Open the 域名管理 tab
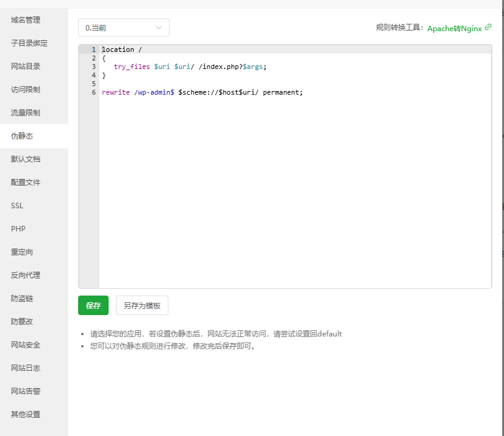Image resolution: width=504 pixels, height=436 pixels. (x=26, y=20)
